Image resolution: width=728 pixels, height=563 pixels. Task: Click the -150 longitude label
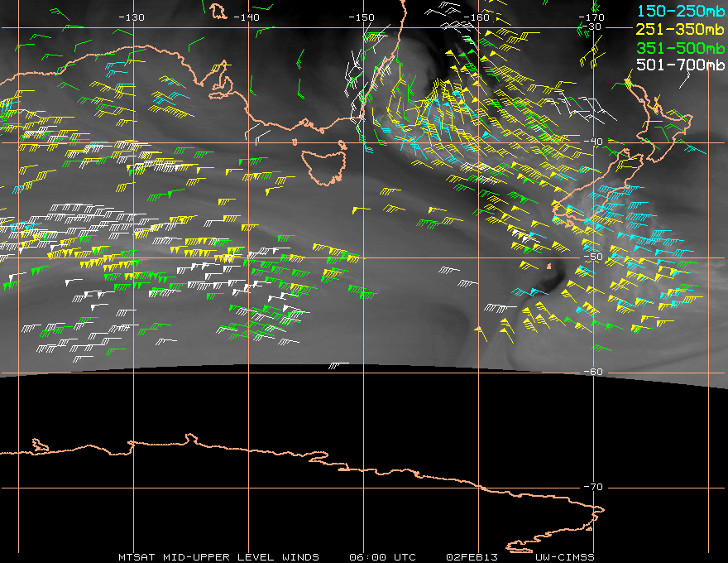362,17
